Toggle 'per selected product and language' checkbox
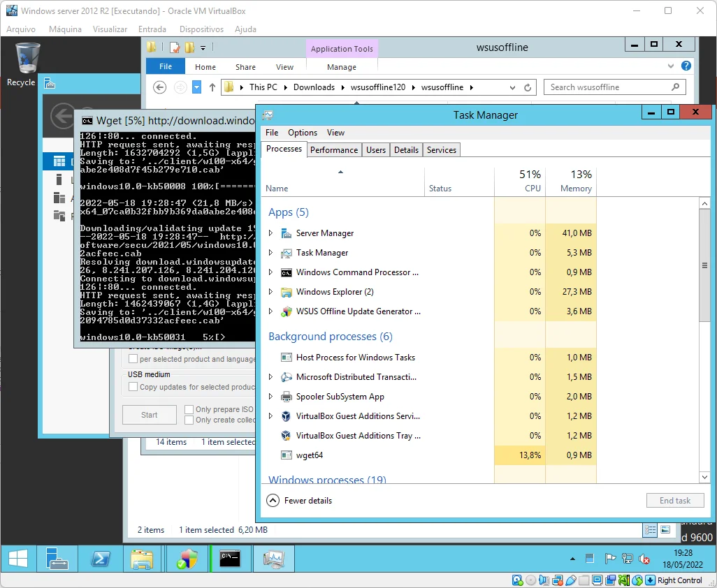The image size is (717, 588). coord(133,359)
